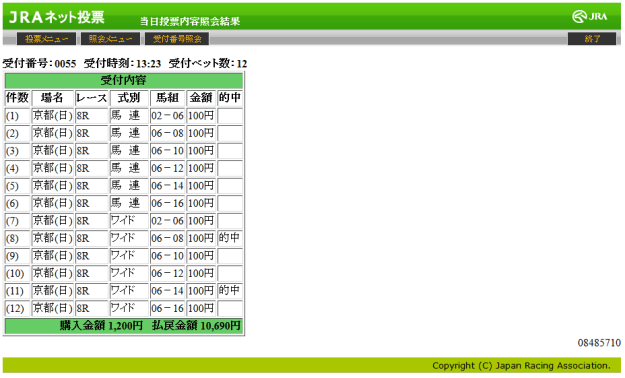Click the 場名 column header
625x378 pixels.
[53, 98]
